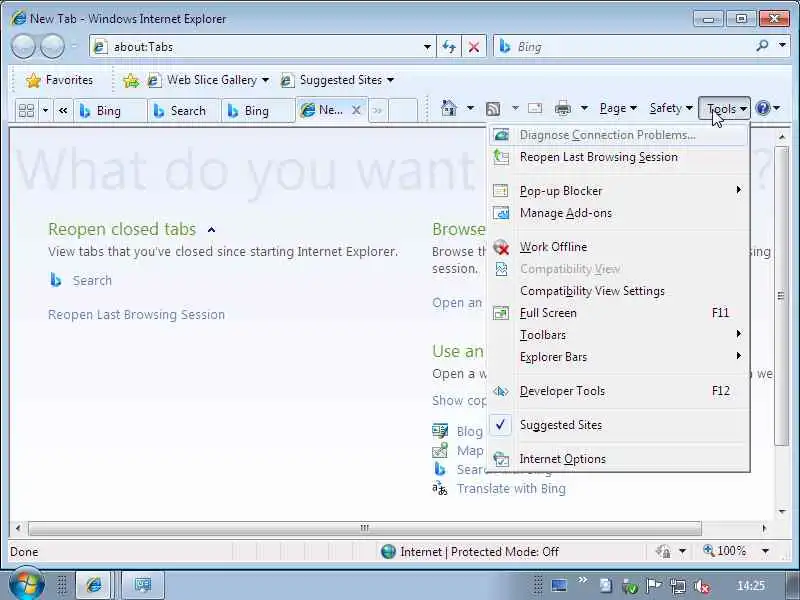Click the page Reopen Last Browsing Session link

[x=136, y=315]
